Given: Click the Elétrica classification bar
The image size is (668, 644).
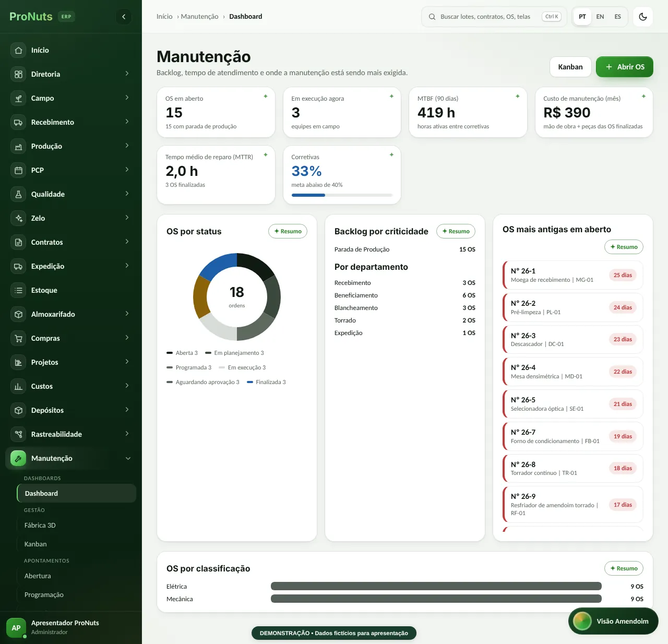Looking at the screenshot, I should [436, 586].
